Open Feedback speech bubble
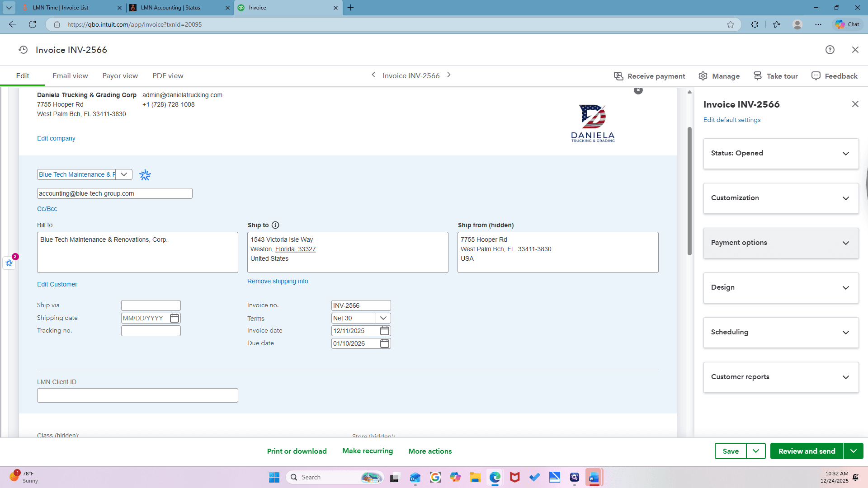The height and width of the screenshot is (488, 868). tap(835, 76)
